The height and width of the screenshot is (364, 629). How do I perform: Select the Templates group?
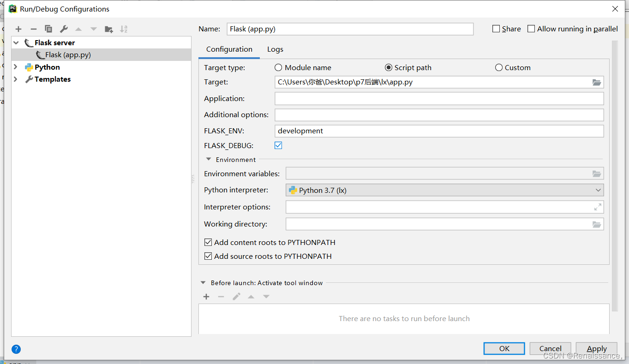point(101,79)
